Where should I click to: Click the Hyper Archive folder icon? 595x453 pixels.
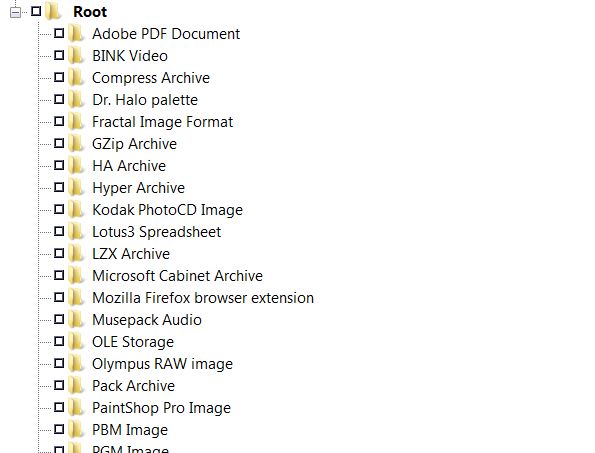pos(76,187)
